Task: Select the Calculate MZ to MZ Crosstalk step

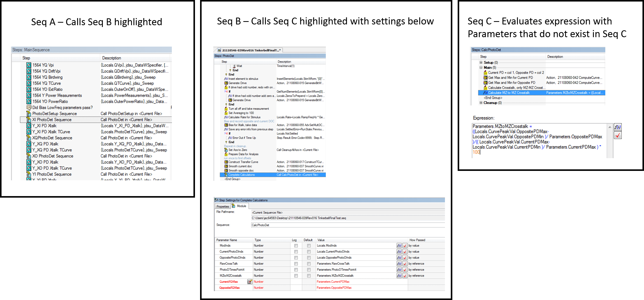Action: (x=509, y=93)
